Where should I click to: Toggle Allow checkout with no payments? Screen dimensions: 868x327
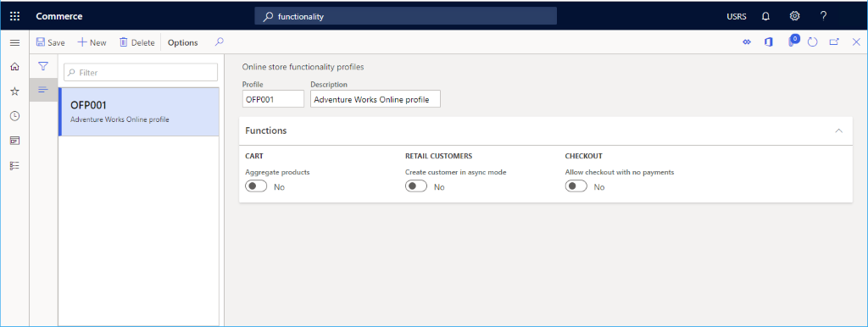[x=576, y=186]
